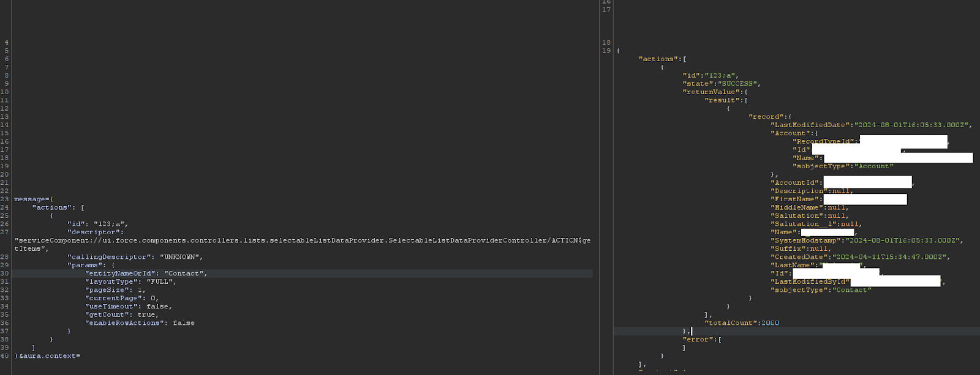Click the "&aura.context=" text at request end
980x375 pixels.
click(x=50, y=356)
